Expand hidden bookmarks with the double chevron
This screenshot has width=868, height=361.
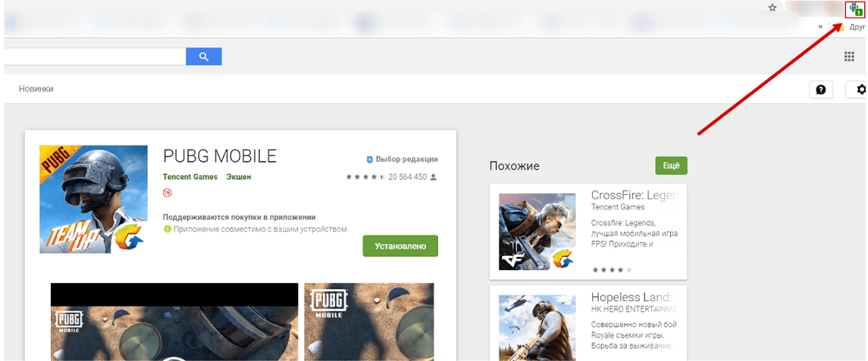point(820,27)
